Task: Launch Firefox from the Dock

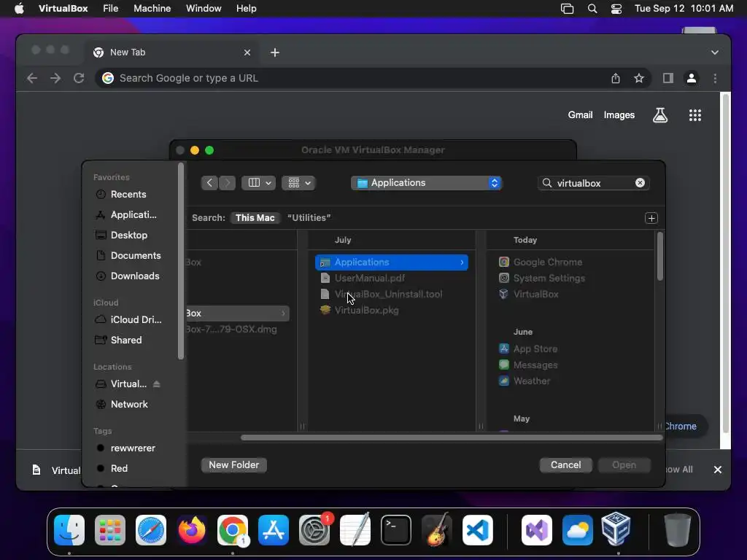Action: tap(192, 529)
